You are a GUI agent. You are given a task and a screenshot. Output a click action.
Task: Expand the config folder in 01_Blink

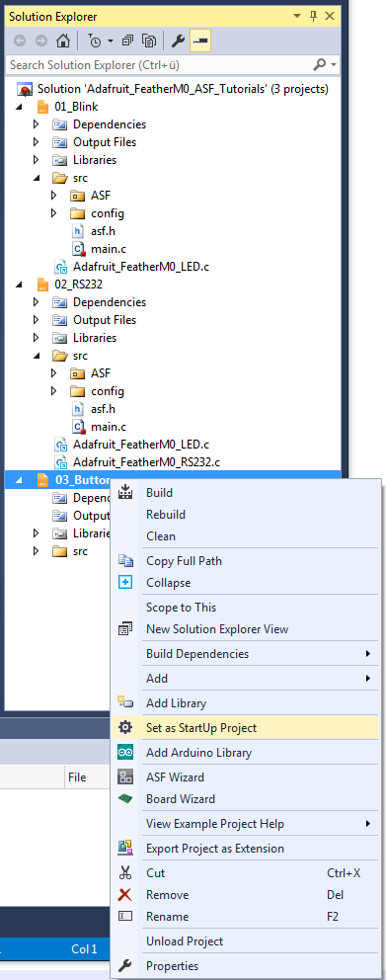click(53, 213)
